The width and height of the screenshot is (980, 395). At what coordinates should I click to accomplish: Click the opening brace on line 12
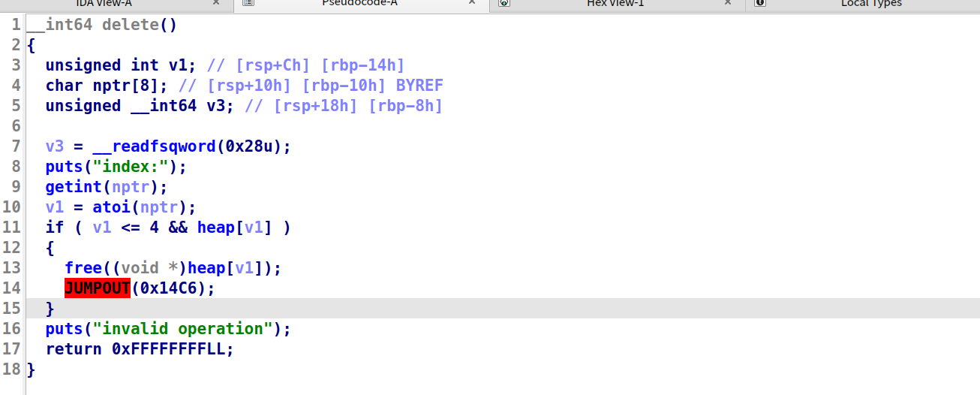[50, 248]
